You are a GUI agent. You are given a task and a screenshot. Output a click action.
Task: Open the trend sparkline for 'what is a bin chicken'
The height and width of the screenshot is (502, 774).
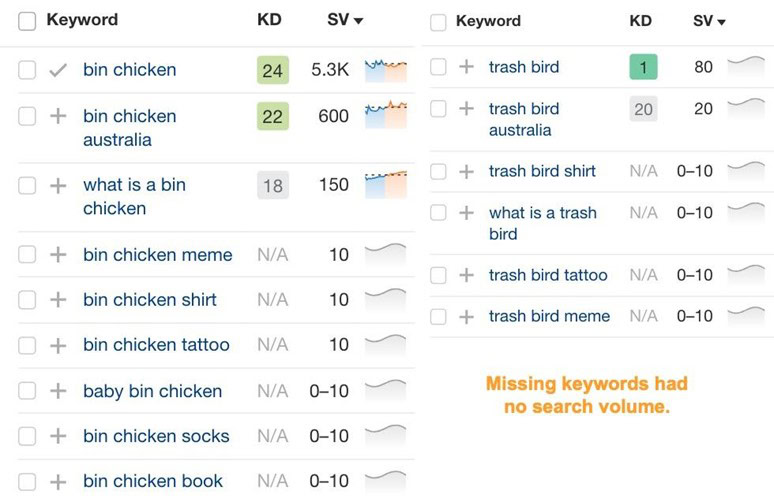(386, 185)
